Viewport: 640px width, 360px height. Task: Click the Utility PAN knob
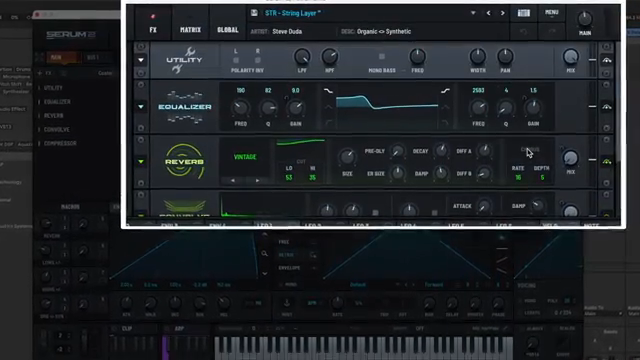505,57
